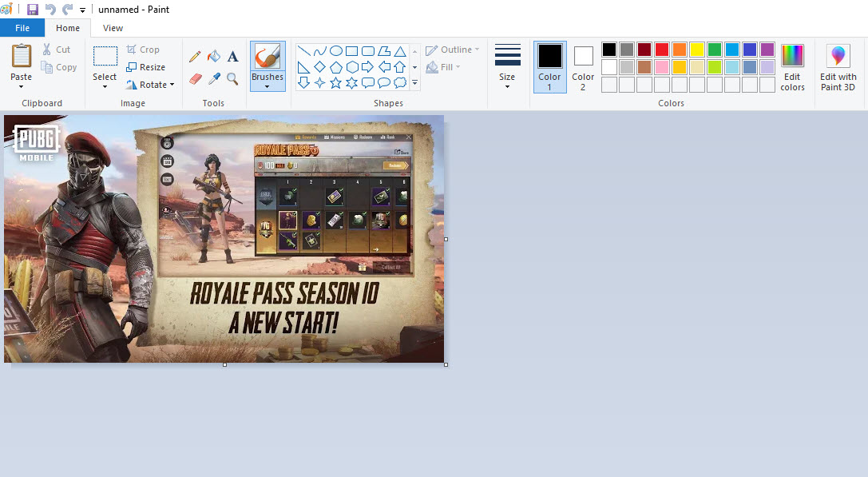Open Edit with Paint 3D
Screen dimensions: 868x477
838,68
